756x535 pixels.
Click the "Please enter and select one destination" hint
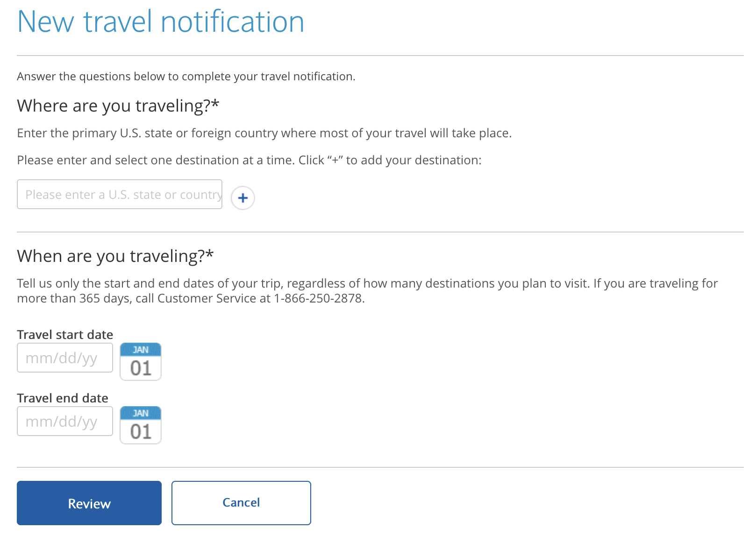point(249,161)
